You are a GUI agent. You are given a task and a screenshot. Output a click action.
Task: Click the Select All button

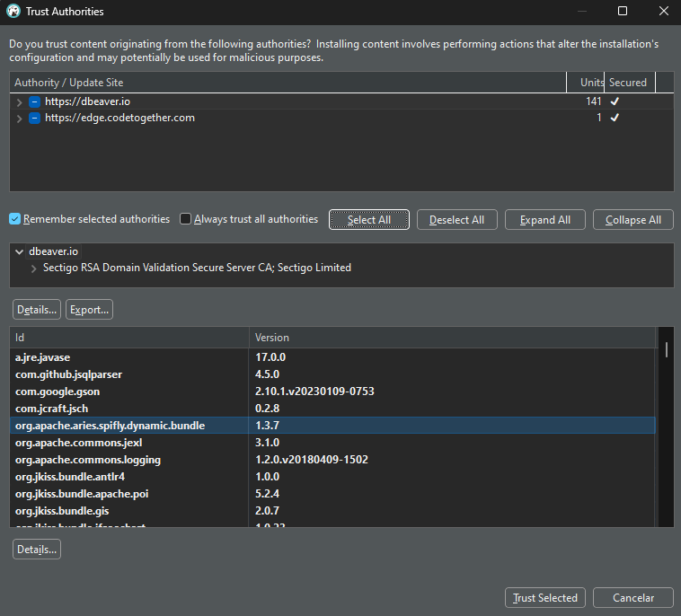point(368,220)
